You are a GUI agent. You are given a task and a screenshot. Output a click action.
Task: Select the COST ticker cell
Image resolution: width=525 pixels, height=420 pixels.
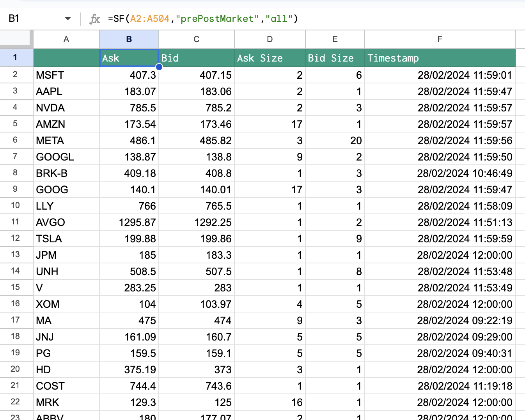tap(66, 386)
